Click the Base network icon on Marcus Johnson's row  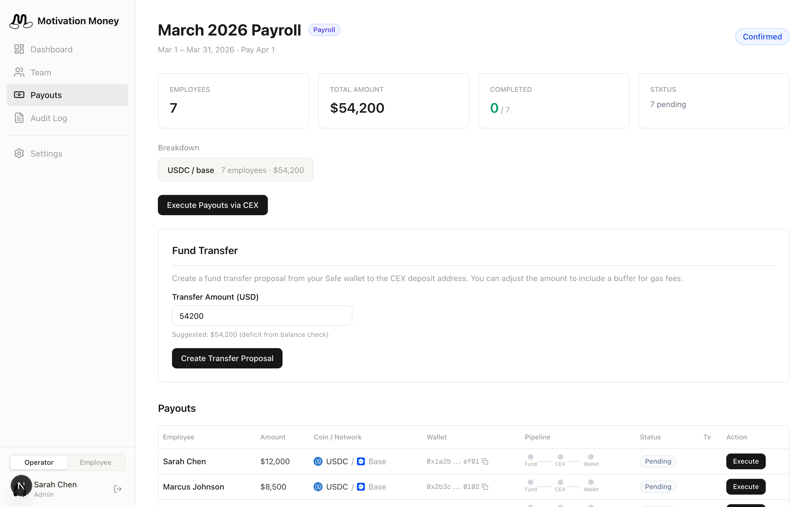click(x=361, y=486)
